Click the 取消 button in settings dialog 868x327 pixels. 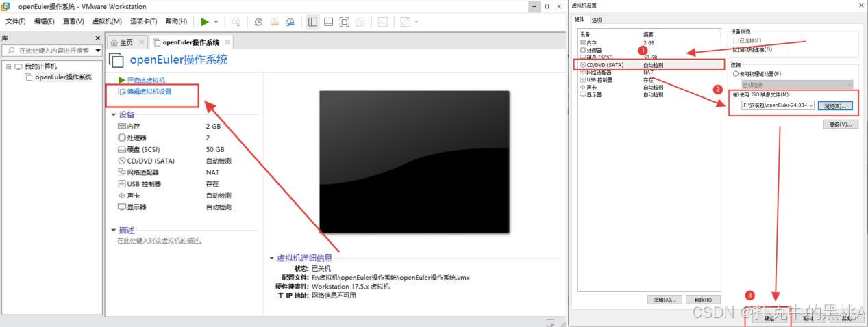click(808, 318)
